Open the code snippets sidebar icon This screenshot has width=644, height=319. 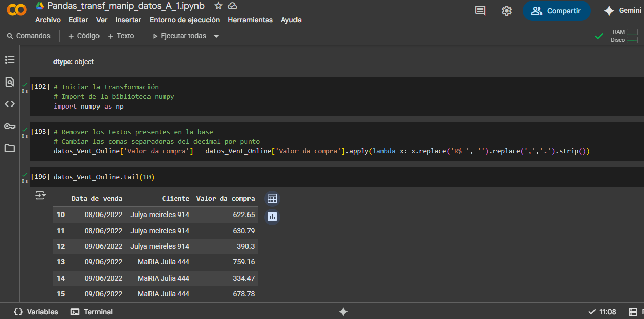[10, 104]
